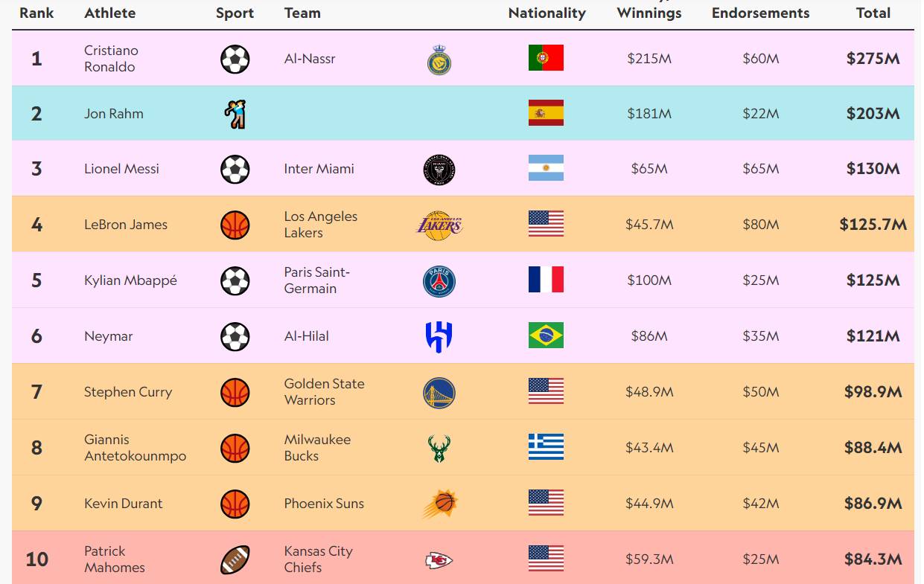
Task: Click the Los Angeles Lakers logo
Action: (x=439, y=224)
